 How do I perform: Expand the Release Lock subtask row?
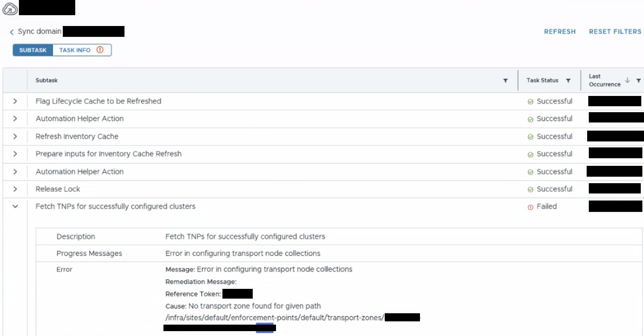(15, 189)
